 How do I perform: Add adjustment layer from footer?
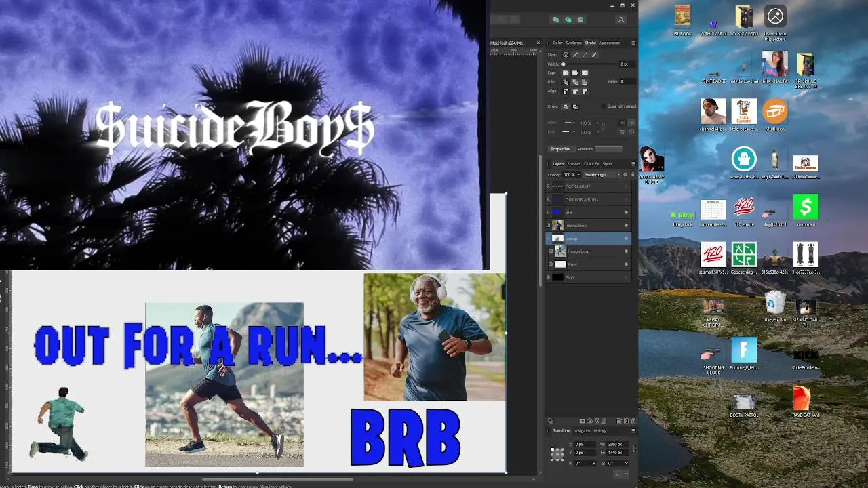coord(589,421)
